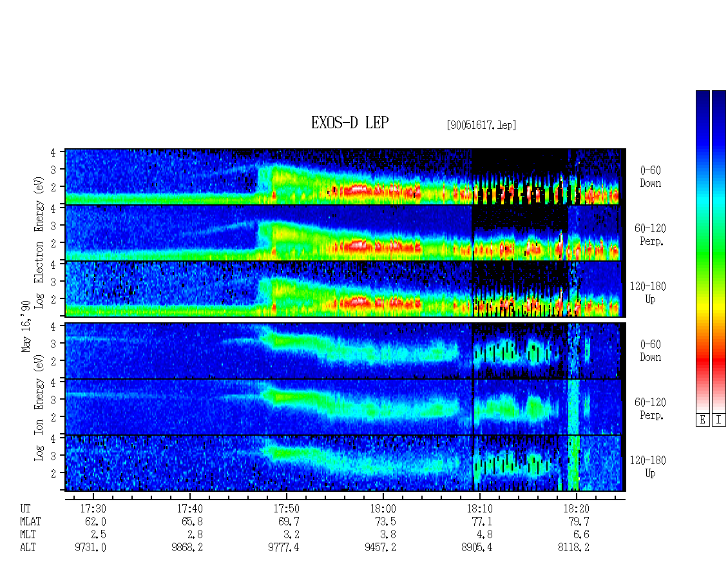Click the electron color scale bar above E
This screenshot has width=728, height=564.
(702, 251)
